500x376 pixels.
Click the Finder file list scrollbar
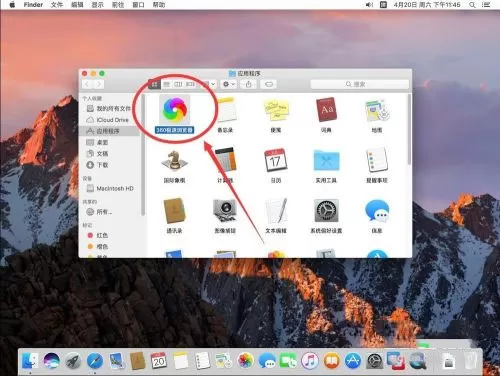409,130
